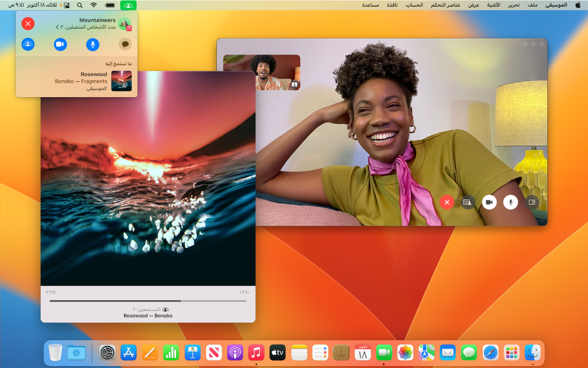Open the chat bubble icon in the notification
This screenshot has width=588, height=368.
tap(125, 44)
